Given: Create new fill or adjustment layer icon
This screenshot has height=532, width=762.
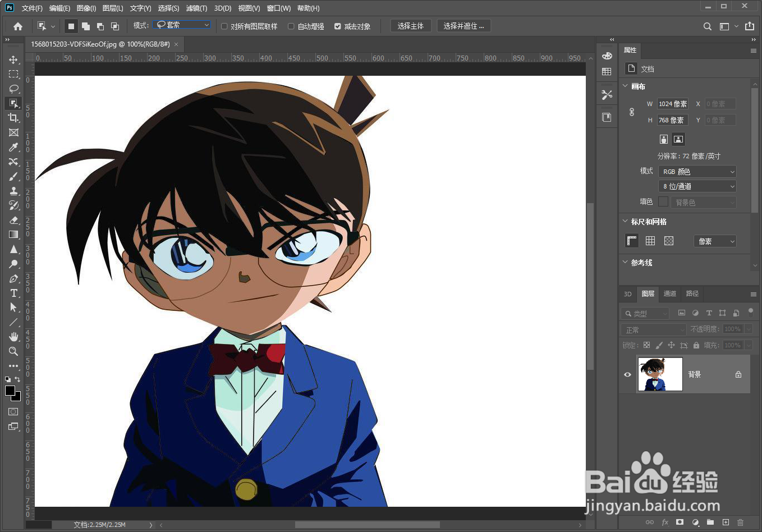Looking at the screenshot, I should (695, 522).
